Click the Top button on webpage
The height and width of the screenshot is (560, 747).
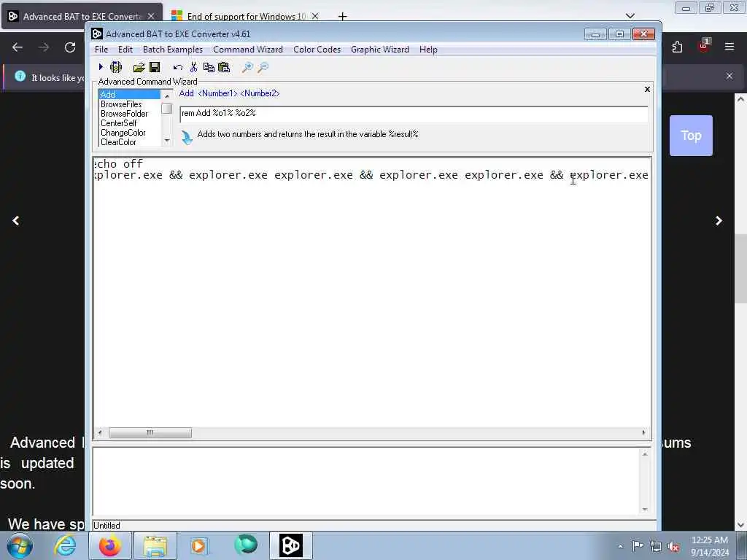click(691, 136)
